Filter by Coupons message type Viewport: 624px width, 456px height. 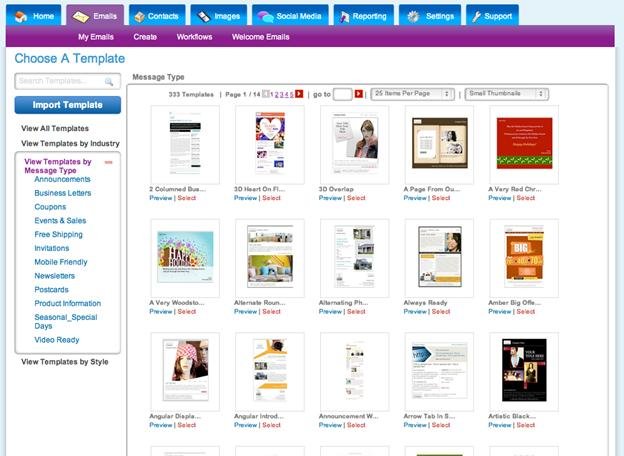(50, 207)
